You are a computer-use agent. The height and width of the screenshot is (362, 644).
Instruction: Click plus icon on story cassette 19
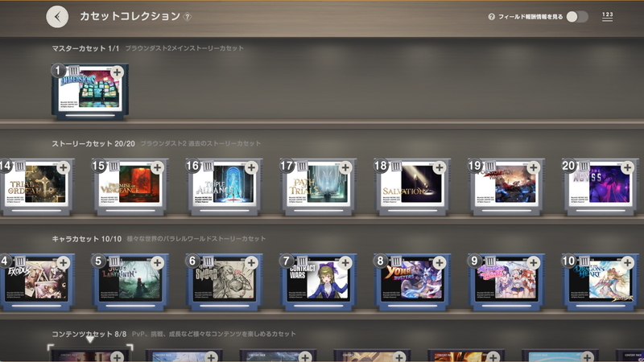534,167
